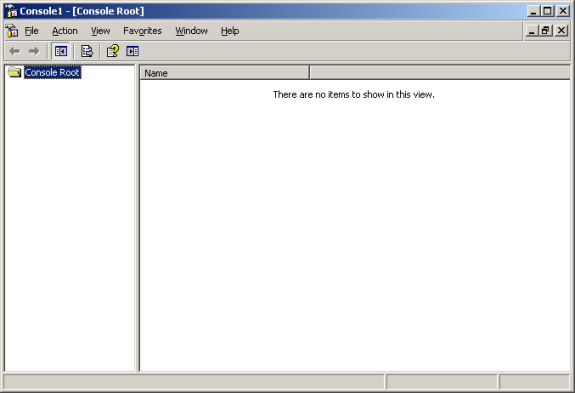Open the Help menu
This screenshot has height=393, width=575.
tap(230, 31)
